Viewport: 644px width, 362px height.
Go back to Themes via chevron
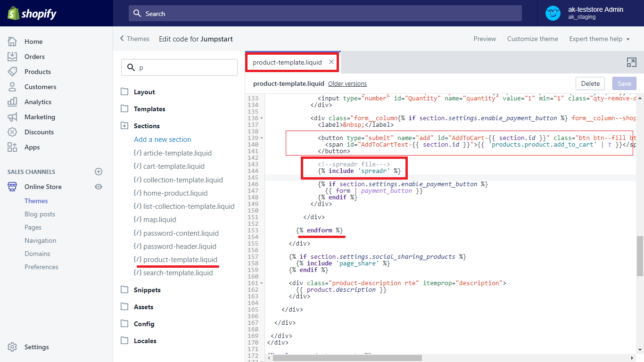click(122, 39)
